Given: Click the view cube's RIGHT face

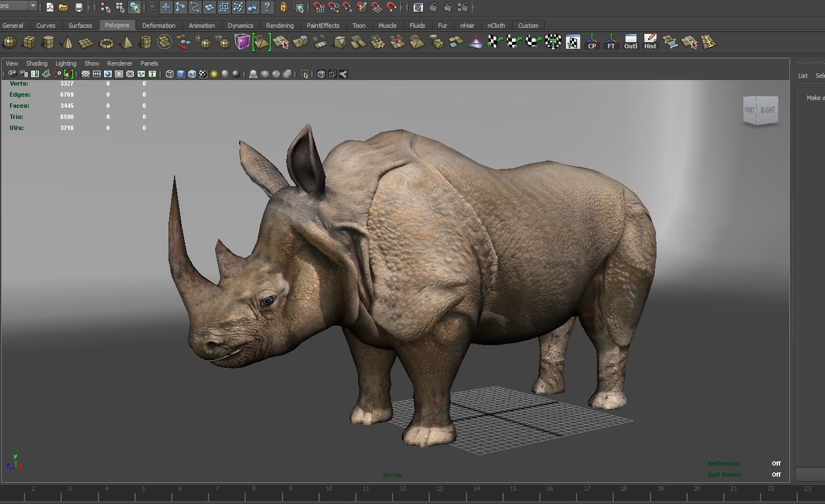Looking at the screenshot, I should click(768, 110).
